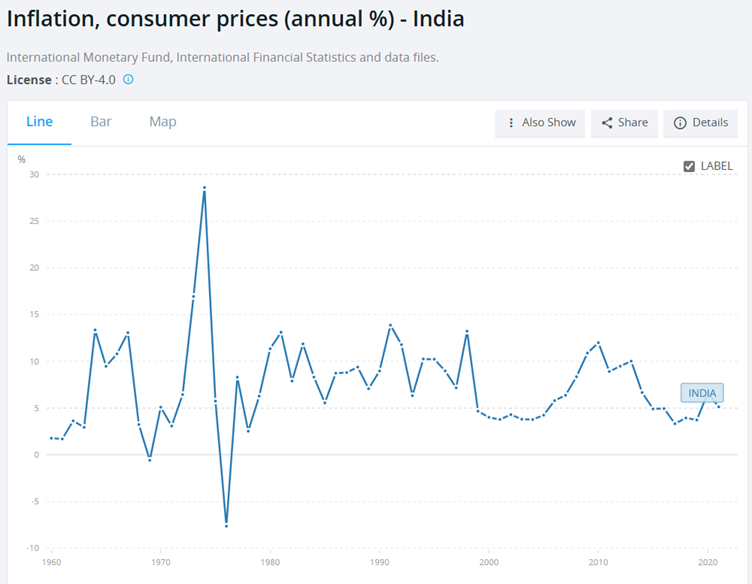Click the 2020 x-axis label
752x584 pixels.
point(708,562)
